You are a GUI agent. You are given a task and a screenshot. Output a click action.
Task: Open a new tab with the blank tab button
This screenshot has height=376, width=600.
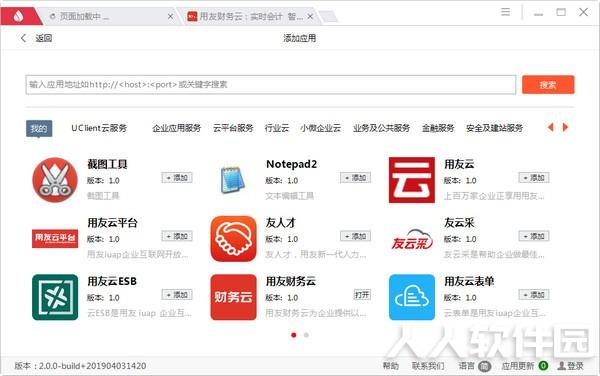tap(328, 16)
